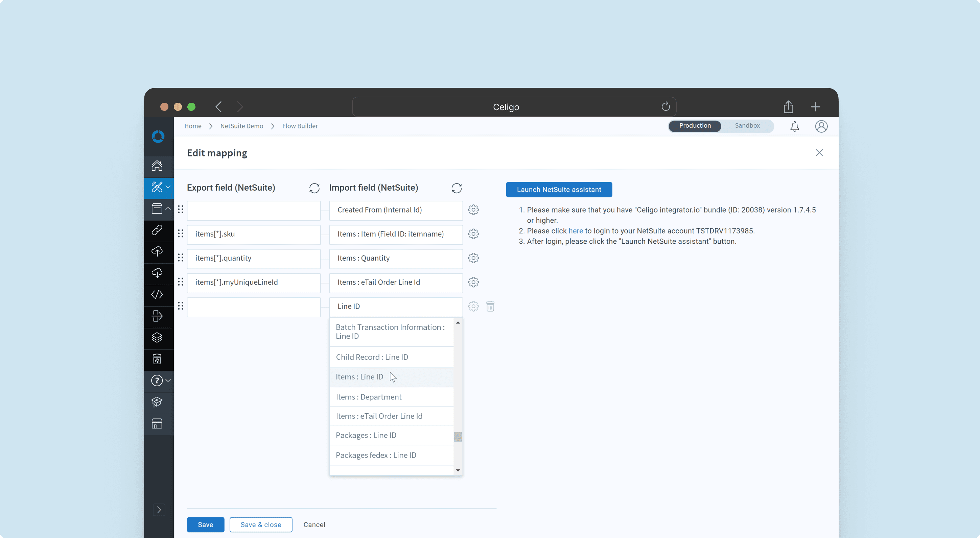Viewport: 980px width, 538px height.
Task: Choose Items : Department option
Action: (x=391, y=397)
